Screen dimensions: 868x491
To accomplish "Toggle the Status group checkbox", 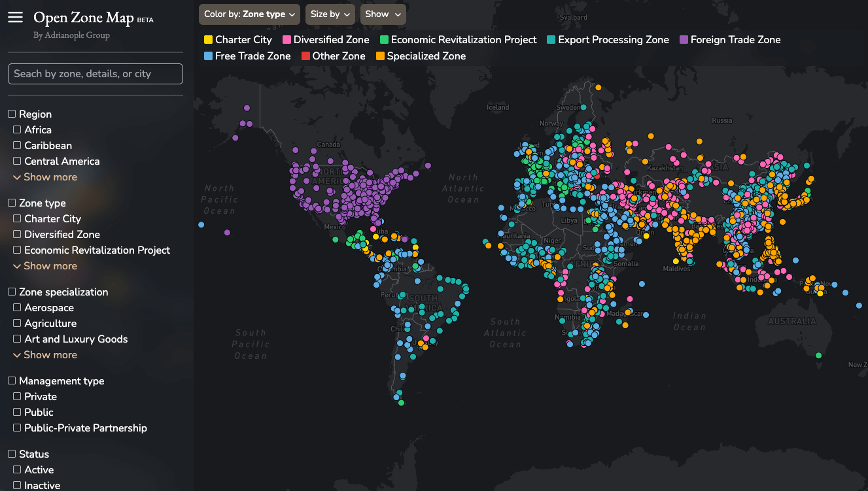I will [12, 454].
